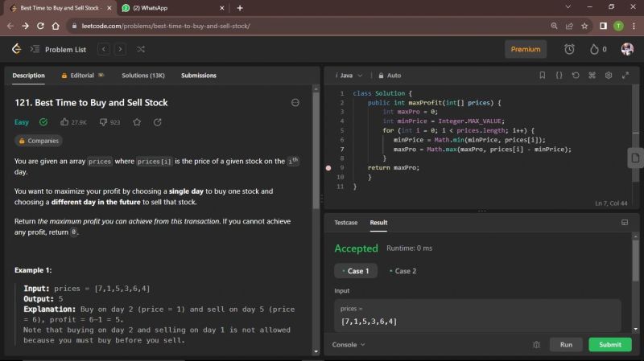Star the problem as favorite

tap(137, 122)
